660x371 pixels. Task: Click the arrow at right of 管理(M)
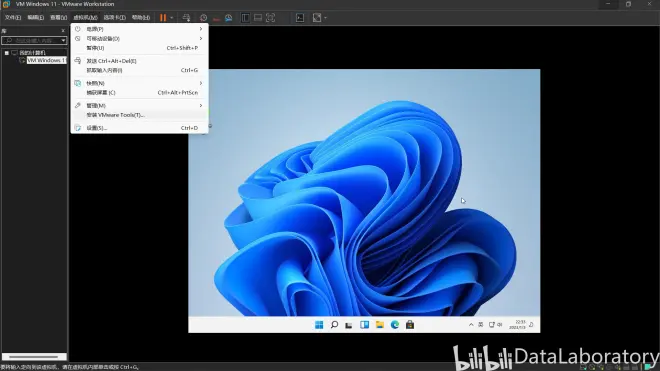click(201, 106)
